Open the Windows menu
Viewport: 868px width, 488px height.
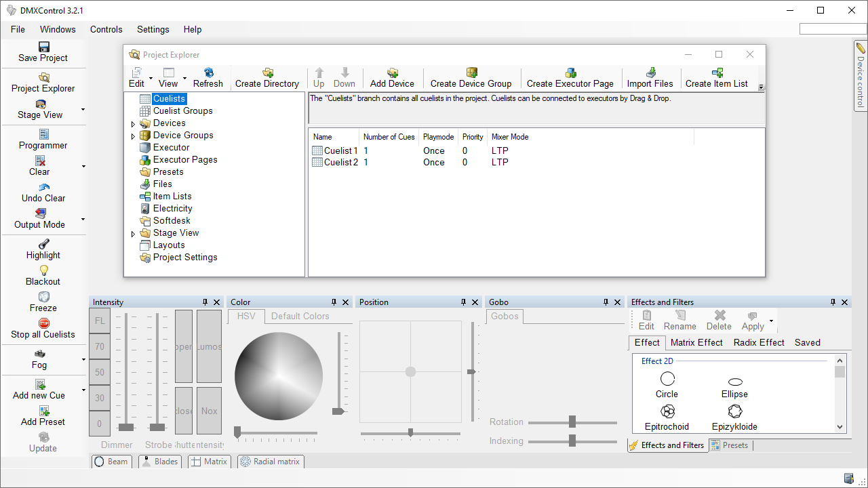tap(58, 29)
